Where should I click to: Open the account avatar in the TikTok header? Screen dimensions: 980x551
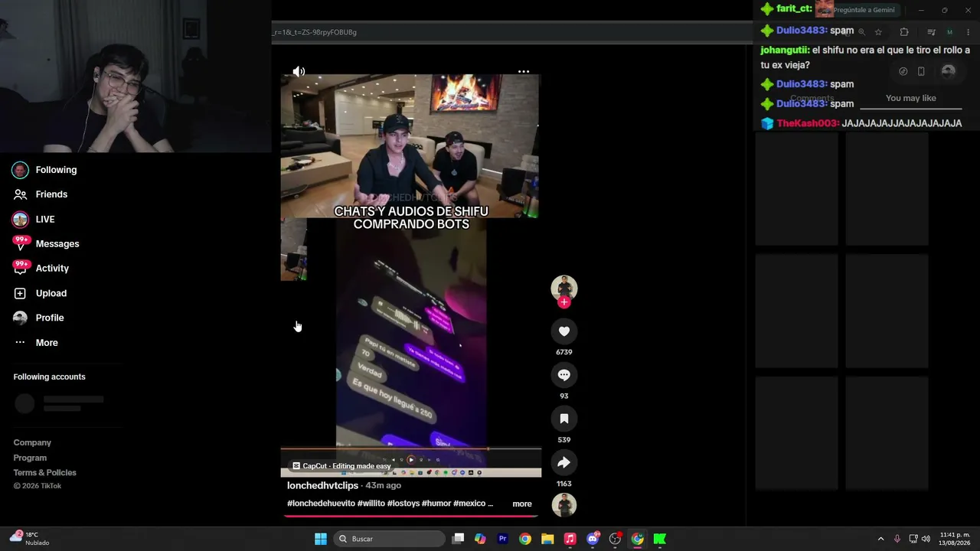click(949, 71)
